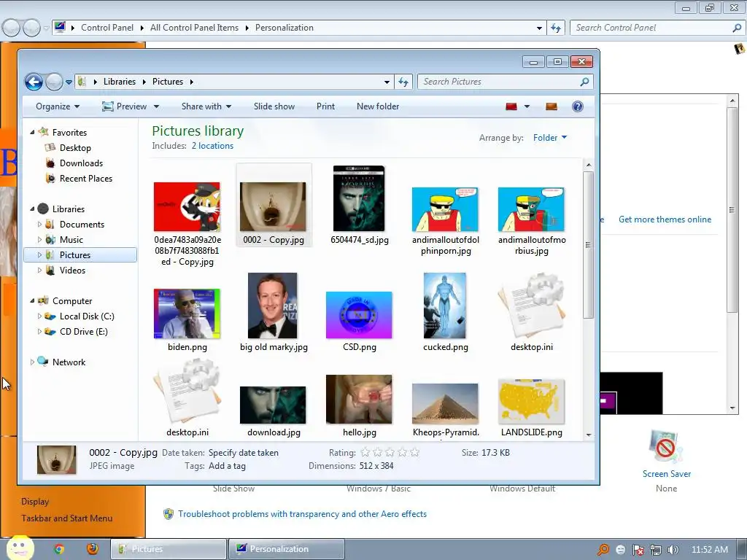The image size is (747, 560).
Task: Open the address bar history dropdown in Pictures
Action: (x=387, y=82)
